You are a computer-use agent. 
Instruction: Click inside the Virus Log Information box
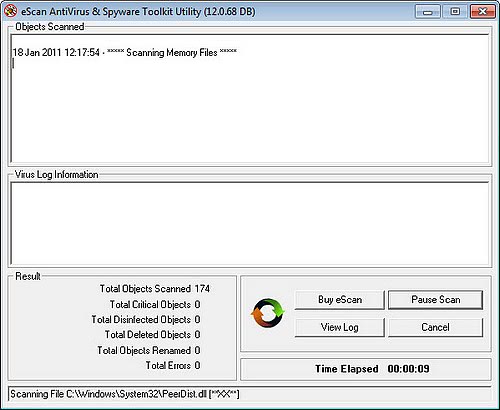[250, 223]
